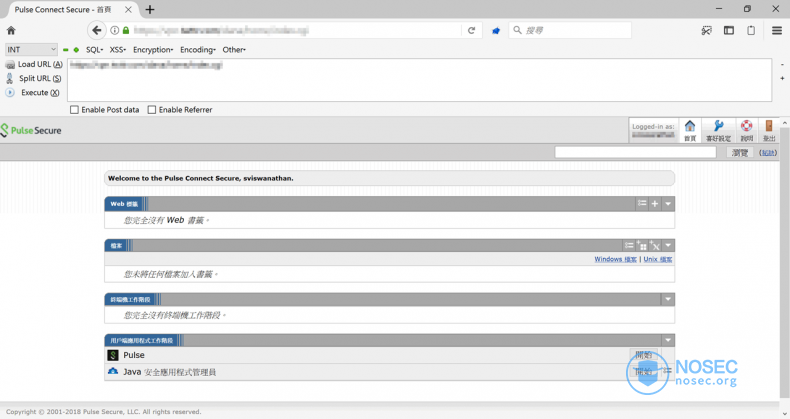
Task: Click Split URL in HackBar
Action: coord(34,79)
